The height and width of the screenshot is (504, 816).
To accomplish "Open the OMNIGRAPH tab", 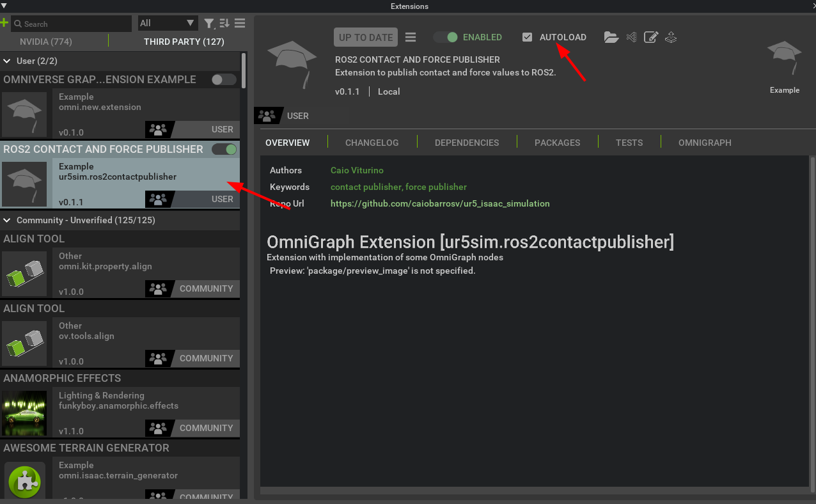I will pos(705,143).
